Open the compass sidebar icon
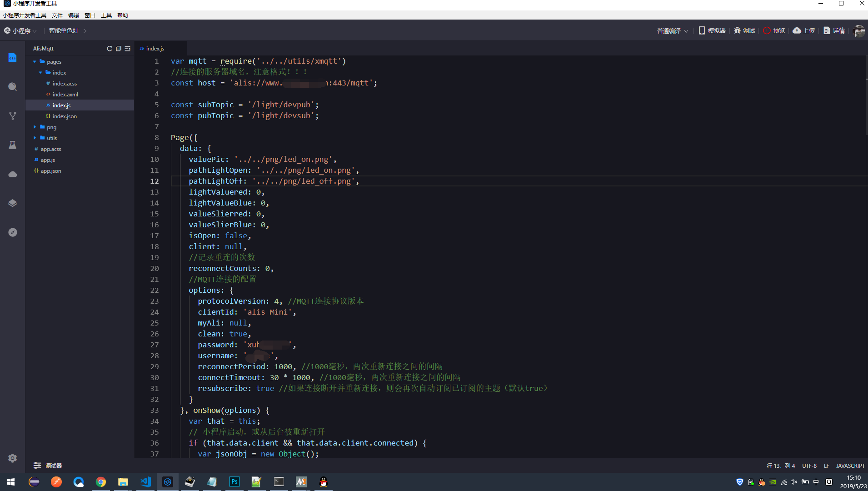 point(12,232)
